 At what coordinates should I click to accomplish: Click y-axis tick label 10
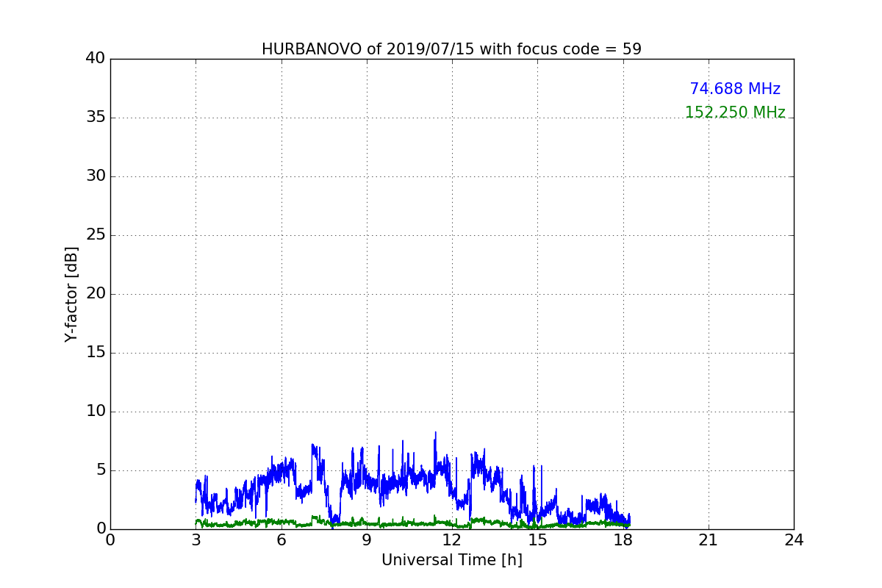[x=96, y=412]
